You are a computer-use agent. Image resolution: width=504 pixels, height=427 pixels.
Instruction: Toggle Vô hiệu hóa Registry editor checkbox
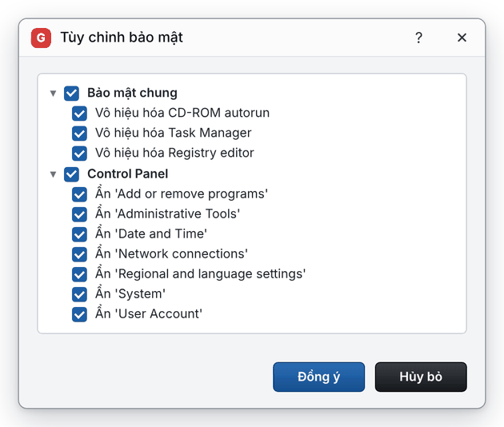pyautogui.click(x=79, y=154)
